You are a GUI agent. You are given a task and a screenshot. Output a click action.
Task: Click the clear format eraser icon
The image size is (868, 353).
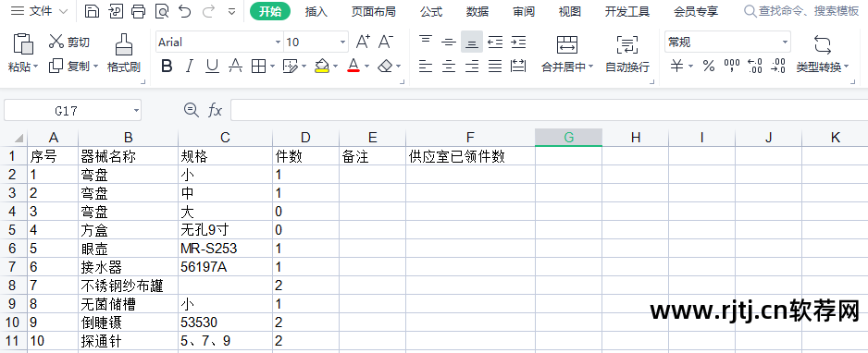385,67
